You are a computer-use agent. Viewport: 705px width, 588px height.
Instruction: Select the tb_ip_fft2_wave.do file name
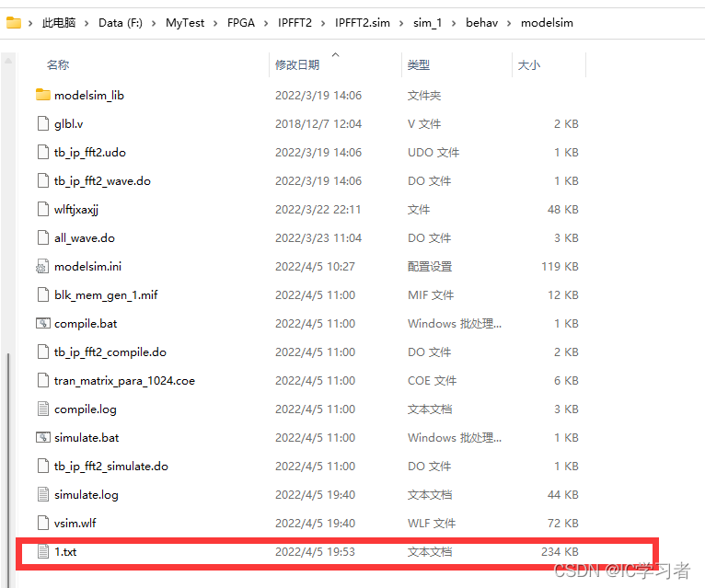[102, 180]
